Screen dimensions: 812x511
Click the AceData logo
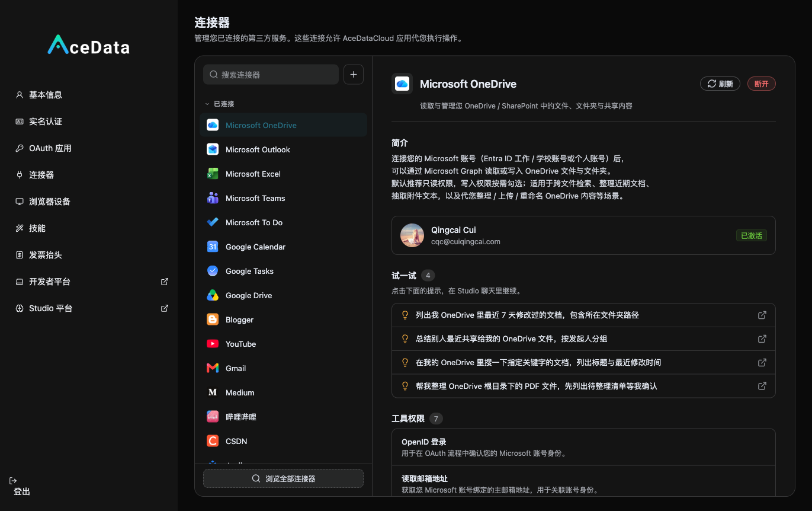(x=88, y=45)
